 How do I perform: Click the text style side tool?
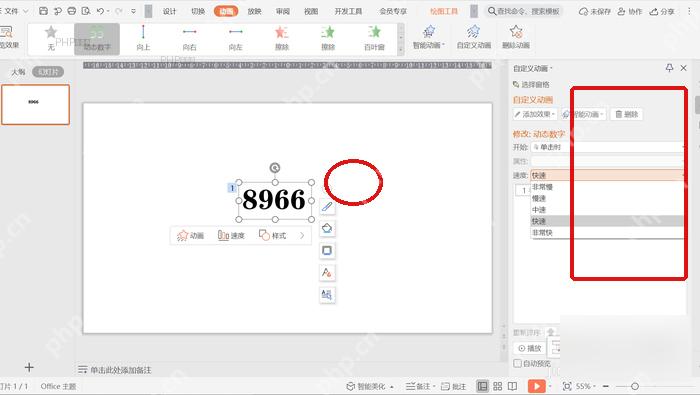pyautogui.click(x=327, y=272)
